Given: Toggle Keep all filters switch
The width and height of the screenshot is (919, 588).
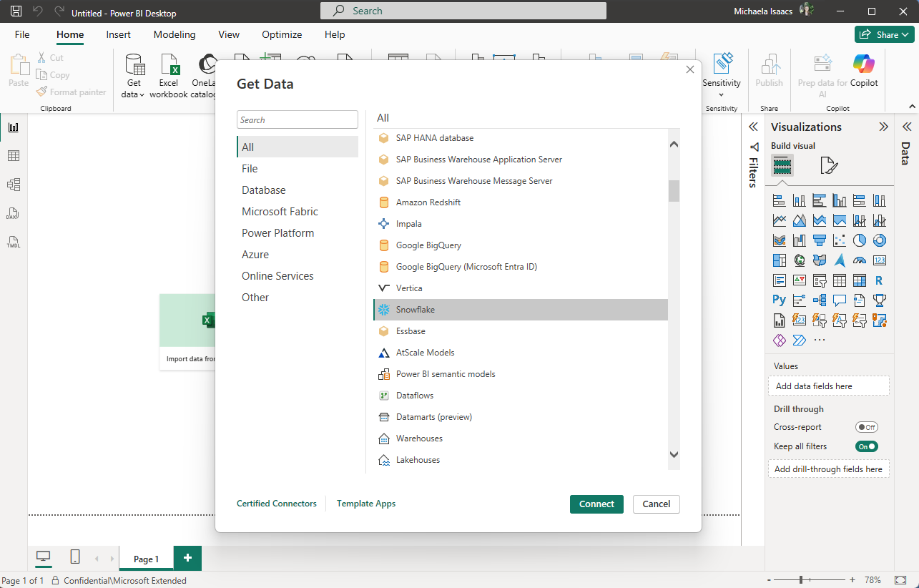Looking at the screenshot, I should tap(866, 446).
